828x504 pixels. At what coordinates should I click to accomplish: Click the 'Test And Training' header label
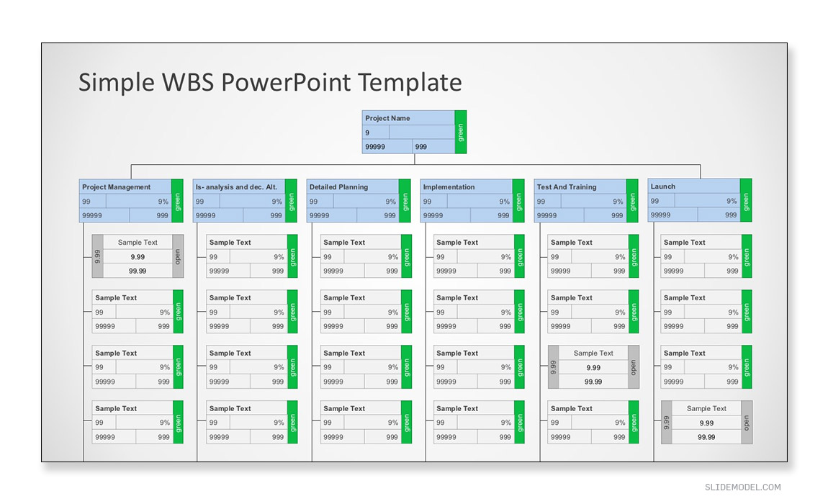coord(567,186)
